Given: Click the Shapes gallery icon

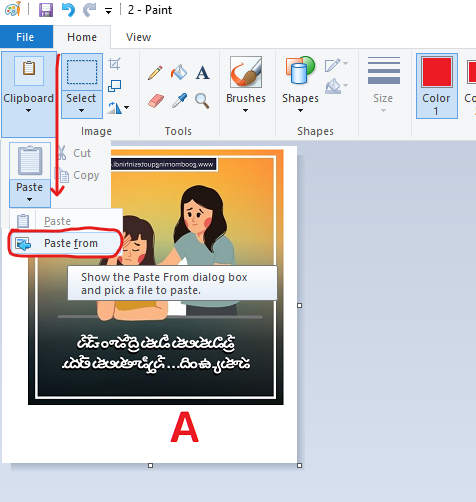Looking at the screenshot, I should point(300,70).
